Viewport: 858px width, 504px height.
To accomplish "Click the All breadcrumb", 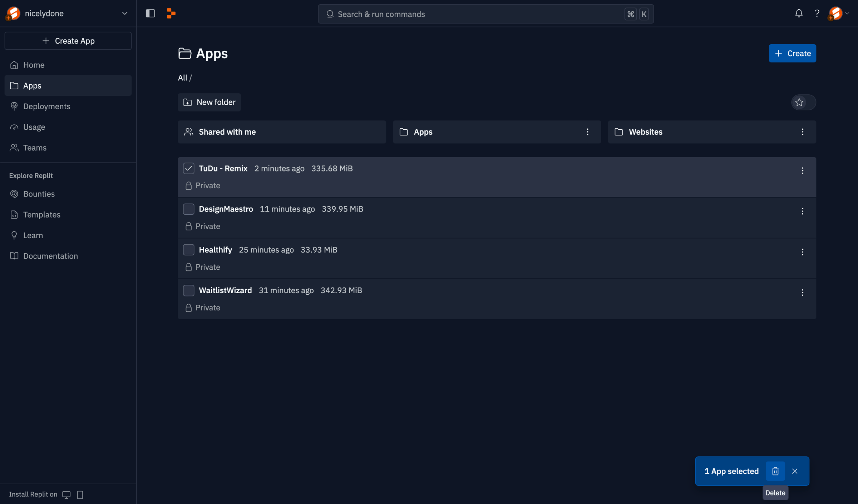I will pos(182,78).
